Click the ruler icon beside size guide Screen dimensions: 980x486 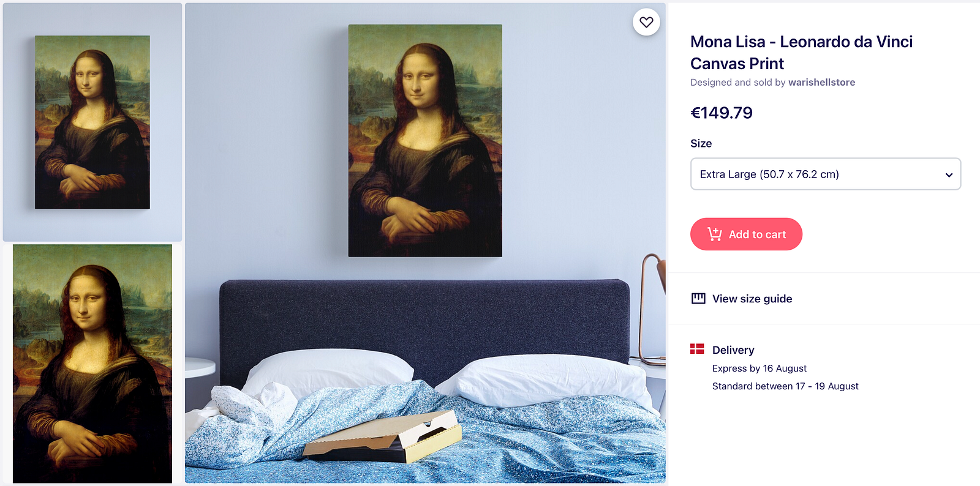tap(698, 299)
